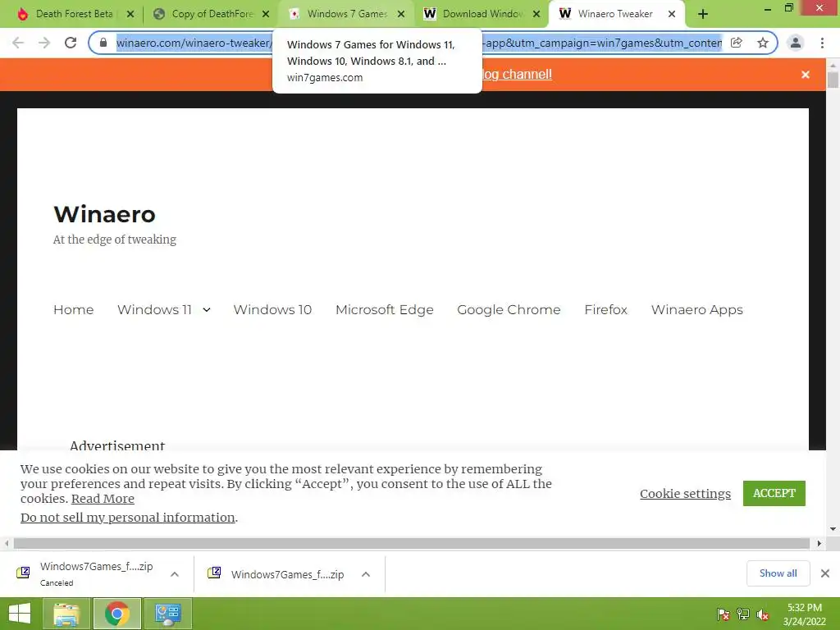Expand the Windows 11 menu chevron
The width and height of the screenshot is (840, 630).
tap(207, 309)
